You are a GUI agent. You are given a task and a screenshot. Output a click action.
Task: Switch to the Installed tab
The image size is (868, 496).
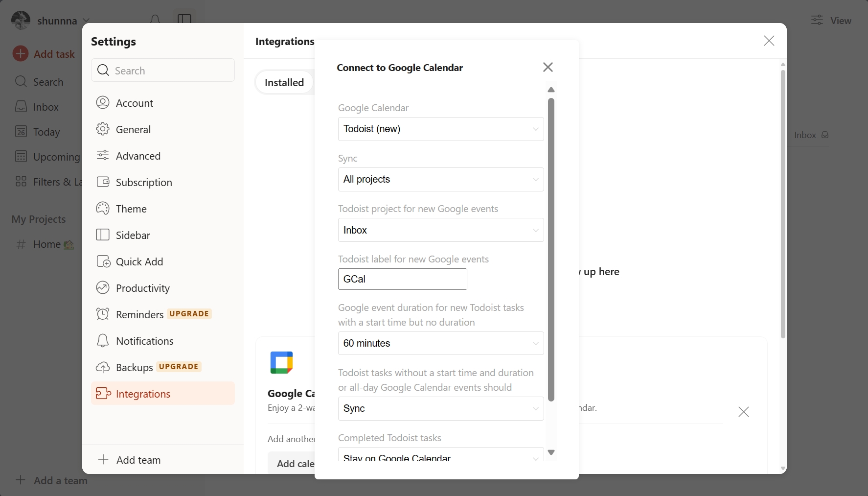284,82
